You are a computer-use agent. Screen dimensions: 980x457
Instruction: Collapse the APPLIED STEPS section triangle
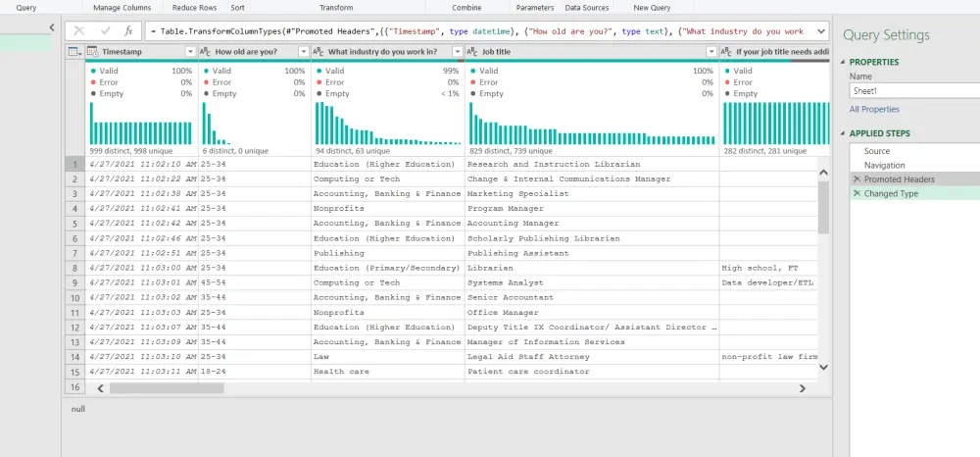pos(843,133)
